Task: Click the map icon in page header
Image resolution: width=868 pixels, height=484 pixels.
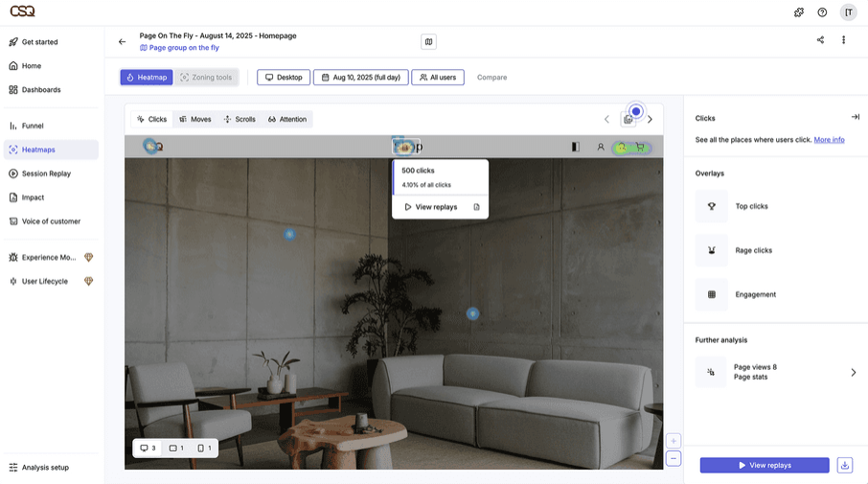Action: [x=428, y=41]
